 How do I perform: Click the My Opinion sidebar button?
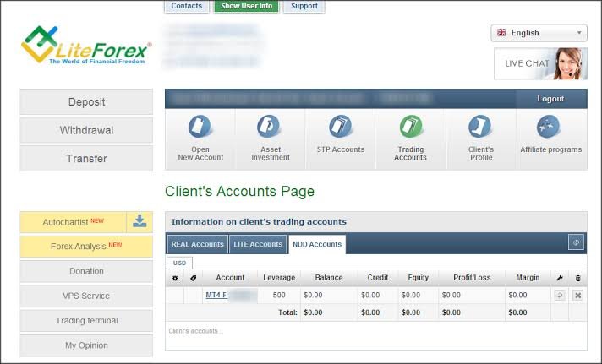point(86,345)
